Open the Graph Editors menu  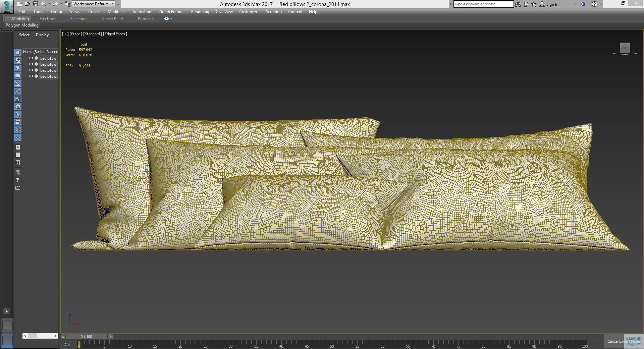coord(171,12)
